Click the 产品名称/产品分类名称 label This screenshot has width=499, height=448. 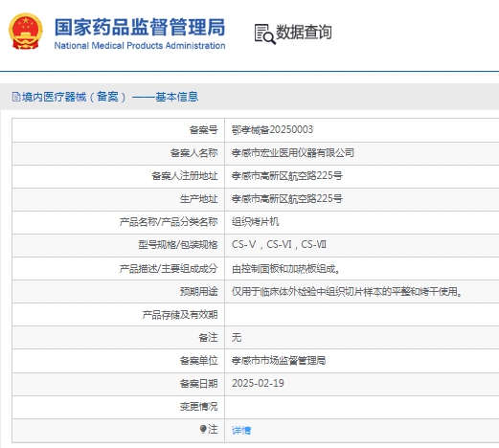point(169,222)
